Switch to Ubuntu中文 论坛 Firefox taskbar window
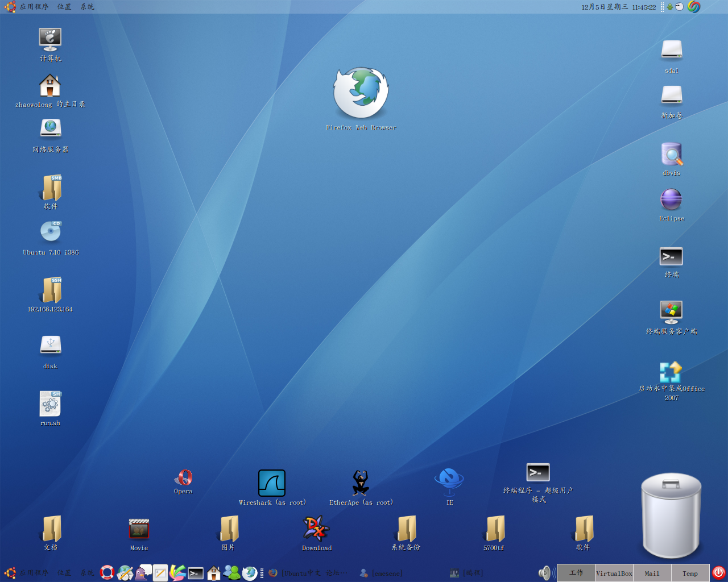Image resolution: width=728 pixels, height=582 pixels. pos(308,573)
